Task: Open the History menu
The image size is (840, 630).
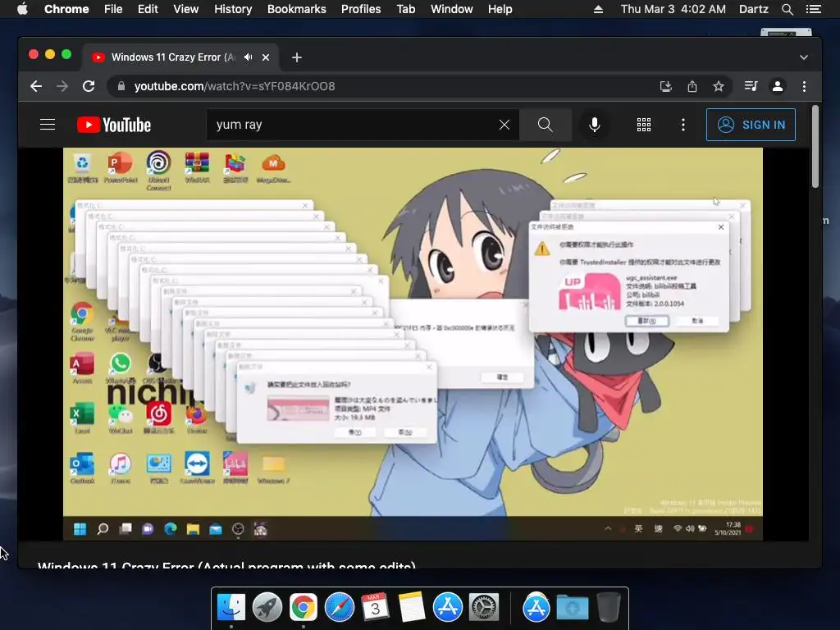Action: pos(233,9)
